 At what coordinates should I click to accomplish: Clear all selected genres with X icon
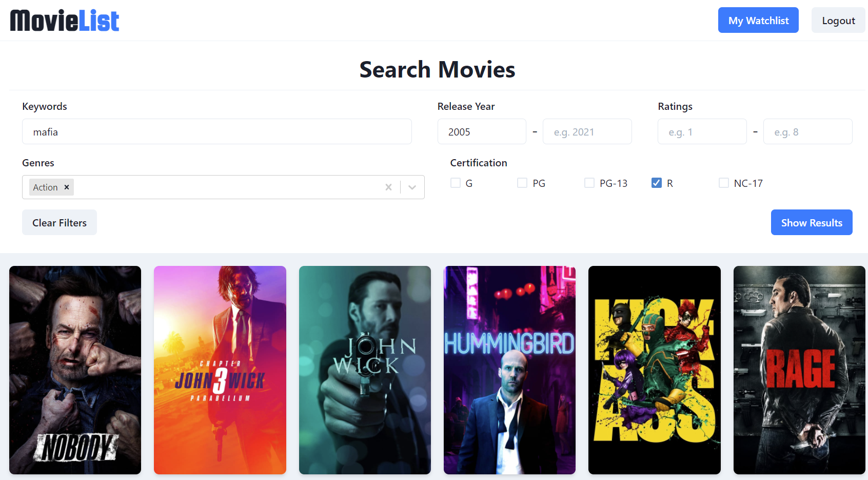pos(388,187)
